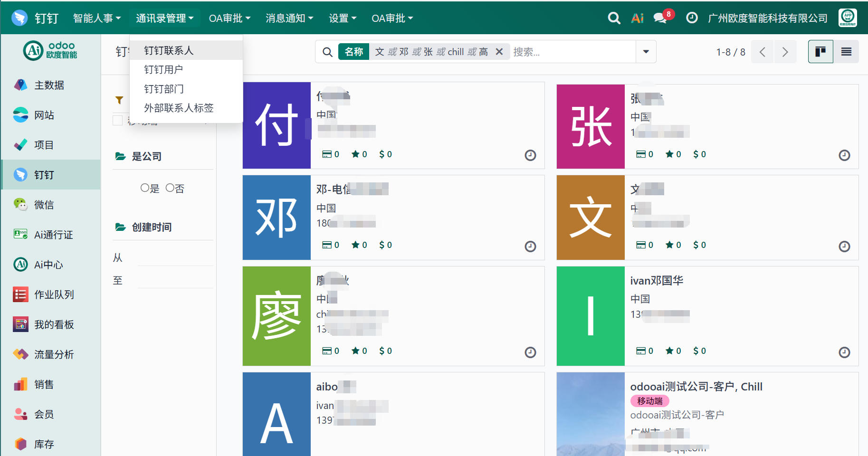Click the 从 start date field
Viewport: 868px width, 456px height.
(175, 257)
